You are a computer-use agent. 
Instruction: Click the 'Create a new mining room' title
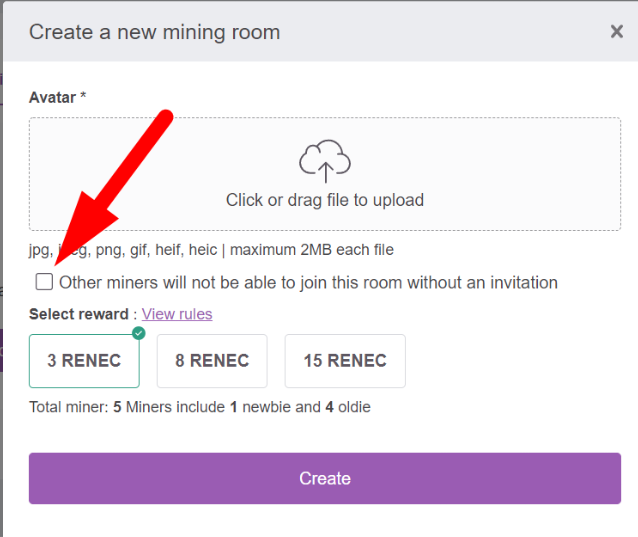(x=154, y=32)
